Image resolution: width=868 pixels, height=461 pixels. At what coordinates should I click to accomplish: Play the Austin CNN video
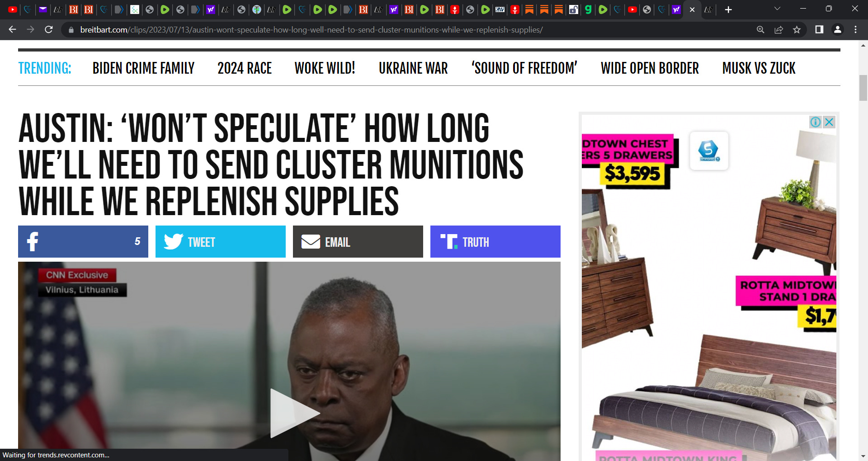pyautogui.click(x=294, y=413)
